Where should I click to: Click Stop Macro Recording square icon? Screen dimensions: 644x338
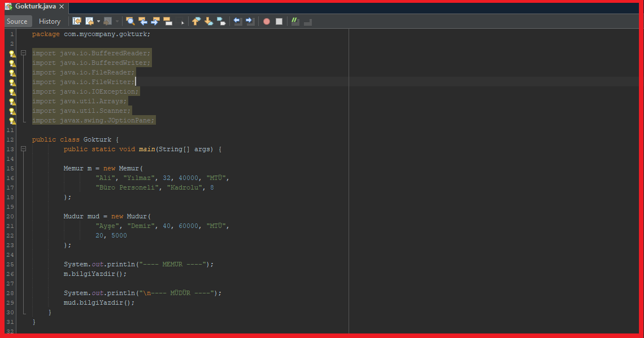pos(279,21)
